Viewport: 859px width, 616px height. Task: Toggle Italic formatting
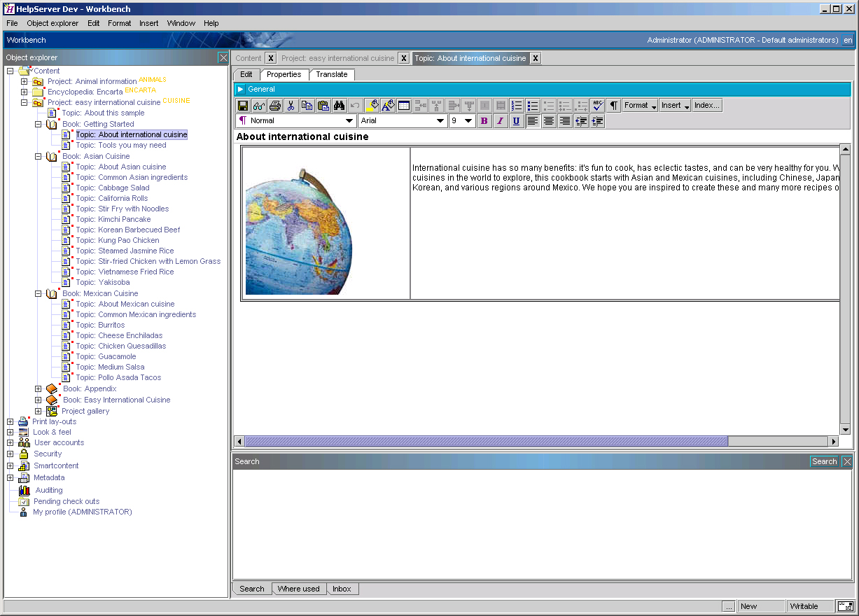click(500, 121)
